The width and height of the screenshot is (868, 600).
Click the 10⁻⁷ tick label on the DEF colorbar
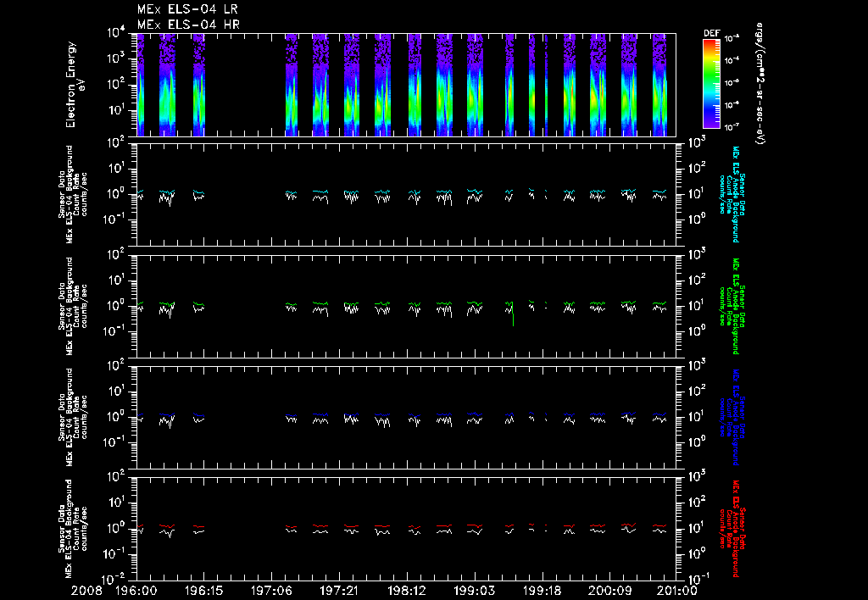click(x=732, y=127)
